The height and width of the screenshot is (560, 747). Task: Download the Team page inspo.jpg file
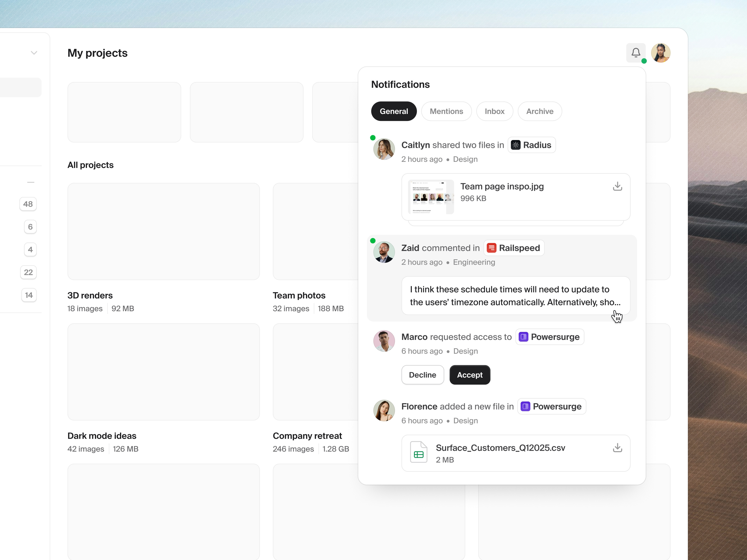click(617, 186)
